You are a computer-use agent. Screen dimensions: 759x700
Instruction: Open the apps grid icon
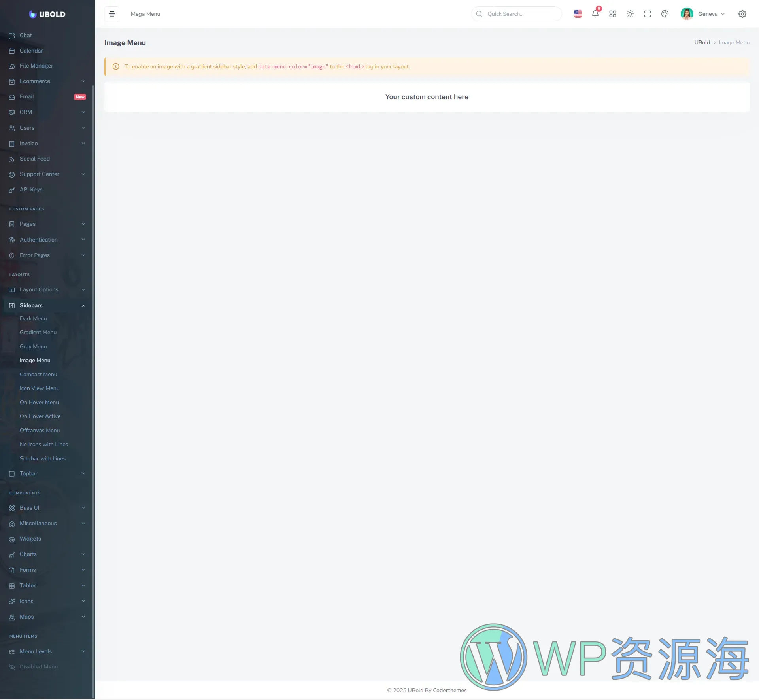612,14
